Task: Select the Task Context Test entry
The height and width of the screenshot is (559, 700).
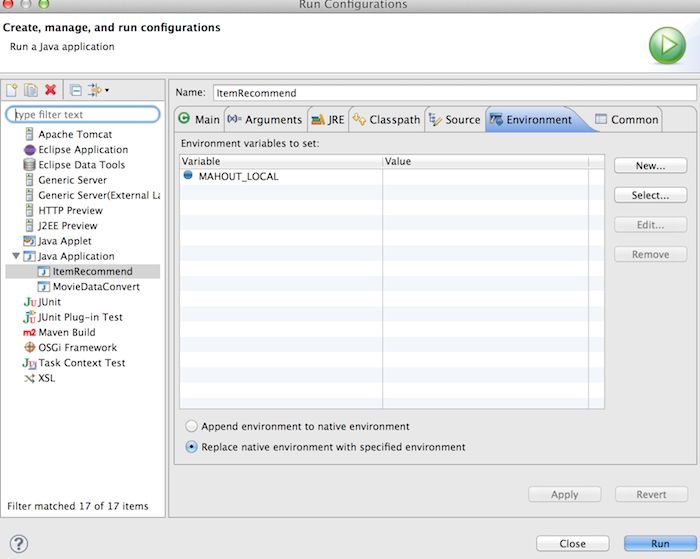Action: click(82, 363)
